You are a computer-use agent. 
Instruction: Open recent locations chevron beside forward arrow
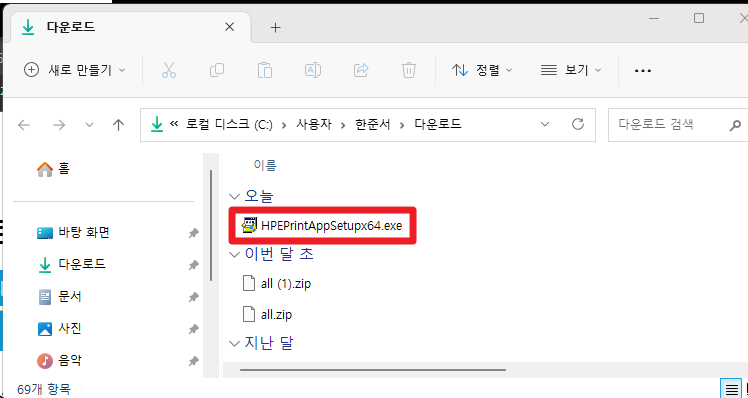pyautogui.click(x=89, y=125)
